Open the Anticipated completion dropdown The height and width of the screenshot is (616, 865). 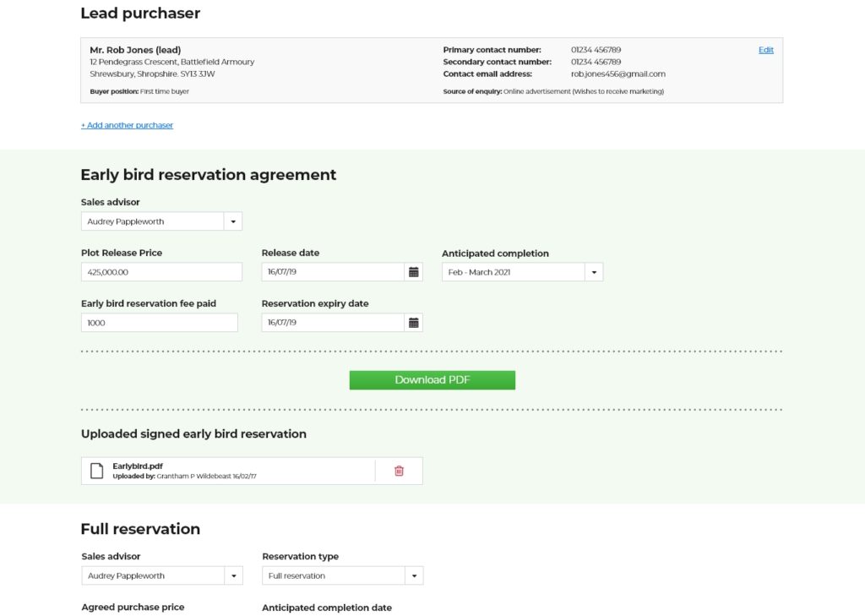[x=594, y=272]
